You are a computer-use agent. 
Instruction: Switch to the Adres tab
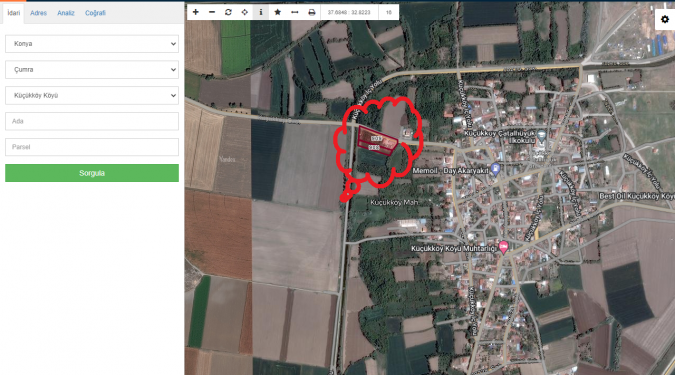pos(38,13)
